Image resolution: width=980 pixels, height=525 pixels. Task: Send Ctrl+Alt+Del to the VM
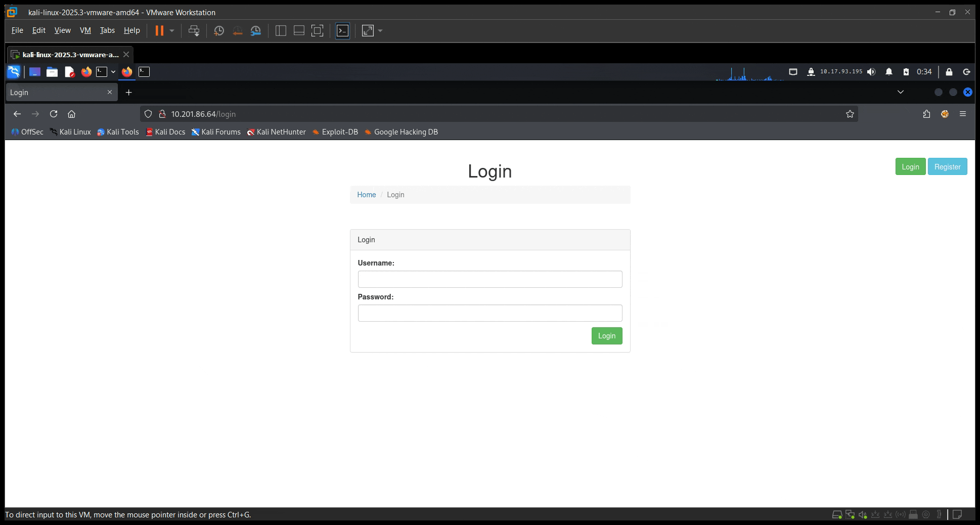[194, 31]
